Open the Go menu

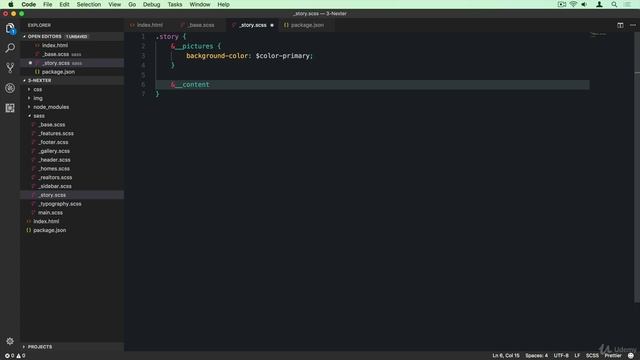point(132,4)
